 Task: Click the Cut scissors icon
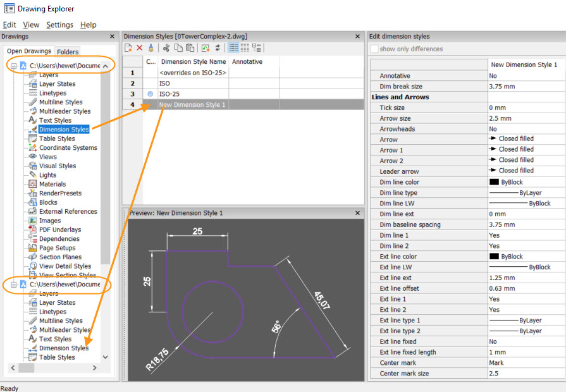tap(166, 47)
